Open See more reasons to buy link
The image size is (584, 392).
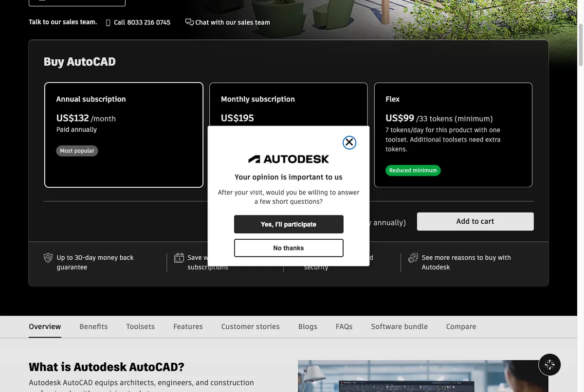[x=466, y=263]
